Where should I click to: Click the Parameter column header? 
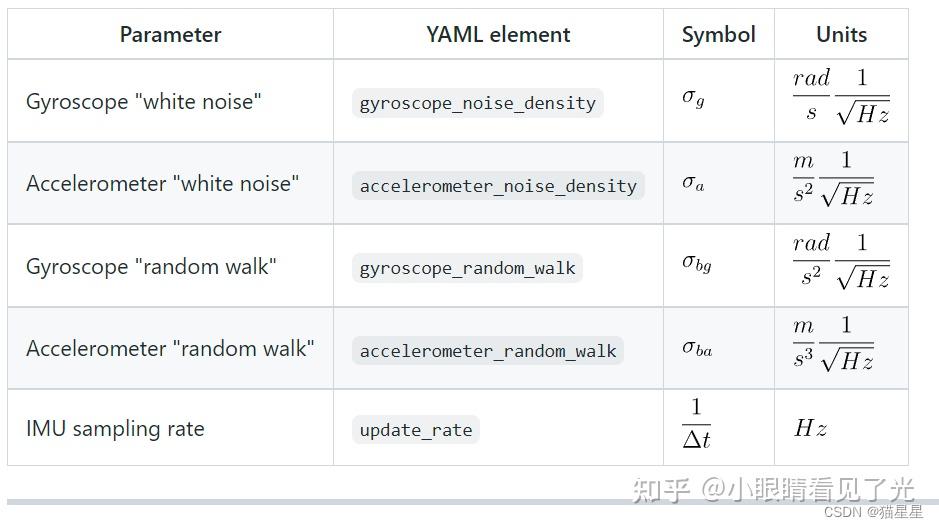pos(170,35)
